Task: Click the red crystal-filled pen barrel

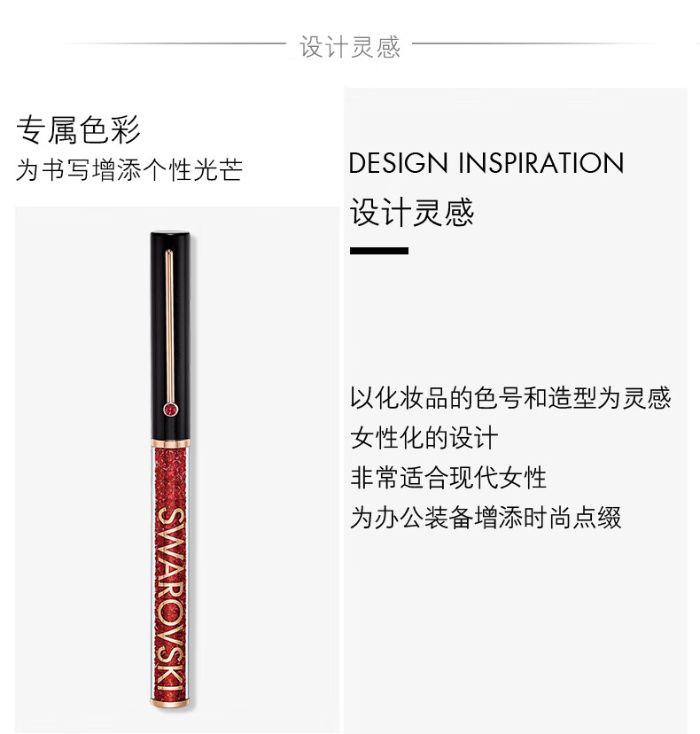Action: click(x=170, y=572)
